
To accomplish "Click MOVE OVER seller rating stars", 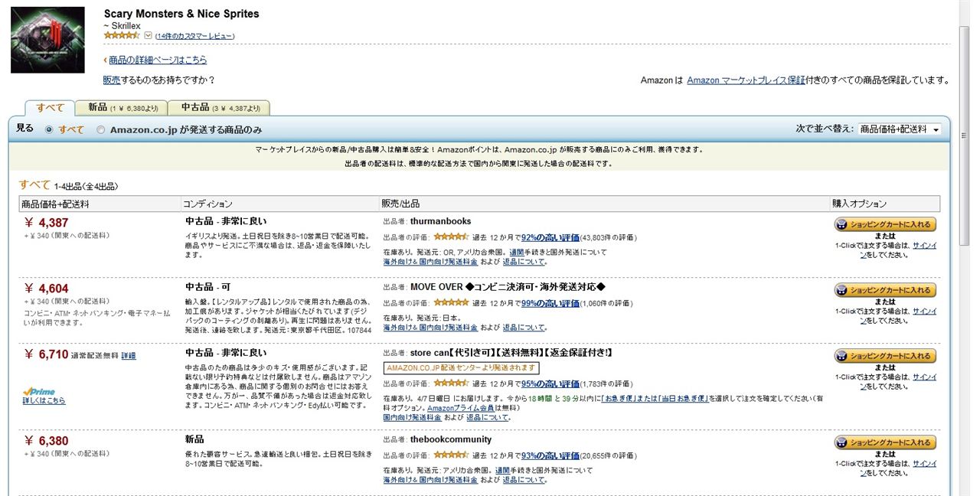I will [x=450, y=303].
